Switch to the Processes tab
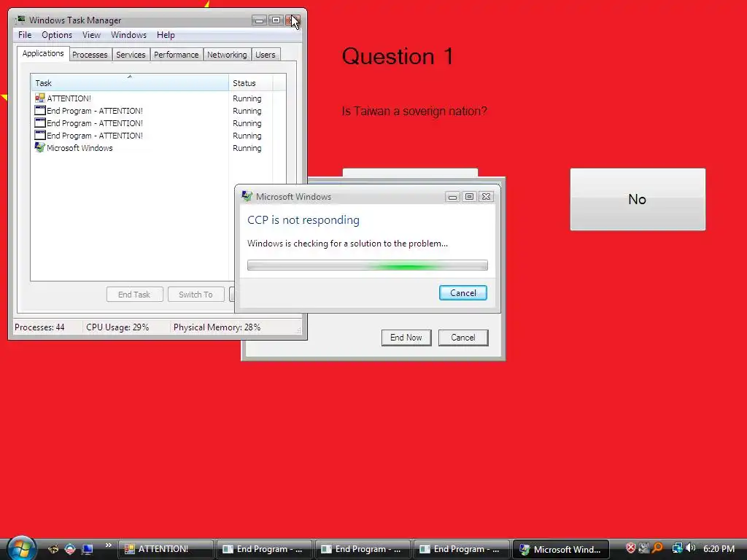Viewport: 747px width, 560px height. [x=90, y=55]
